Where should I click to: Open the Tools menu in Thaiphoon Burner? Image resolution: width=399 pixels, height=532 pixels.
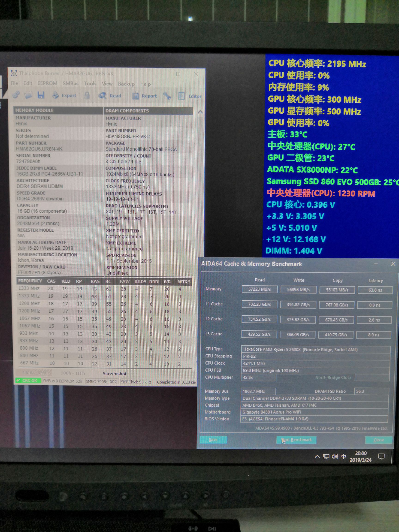click(90, 83)
